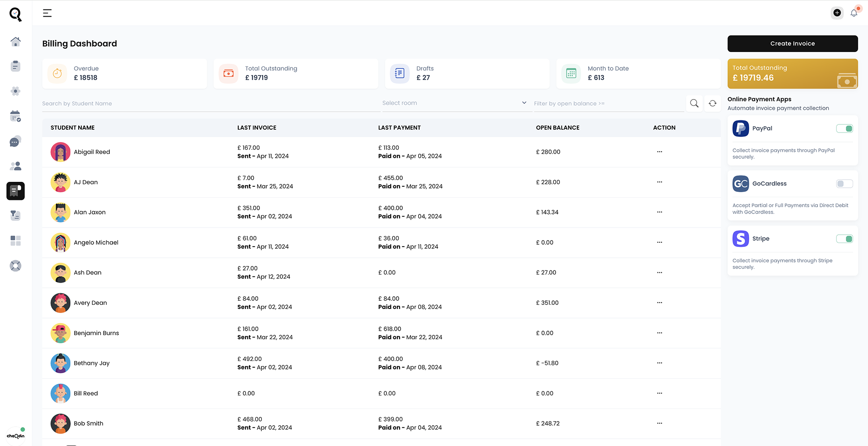This screenshot has width=868, height=446.
Task: Click the refresh reset filters icon
Action: [x=712, y=104]
